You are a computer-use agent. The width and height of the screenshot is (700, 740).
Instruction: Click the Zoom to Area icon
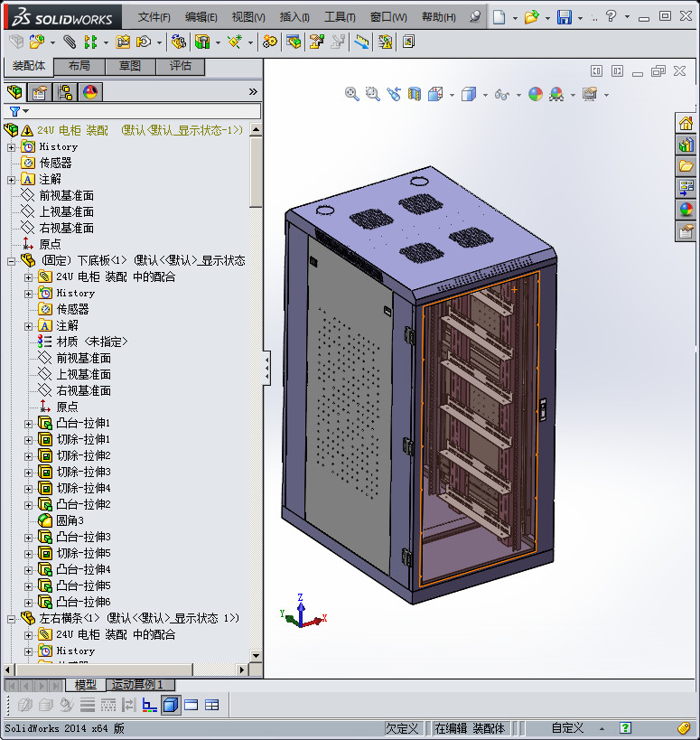click(373, 94)
